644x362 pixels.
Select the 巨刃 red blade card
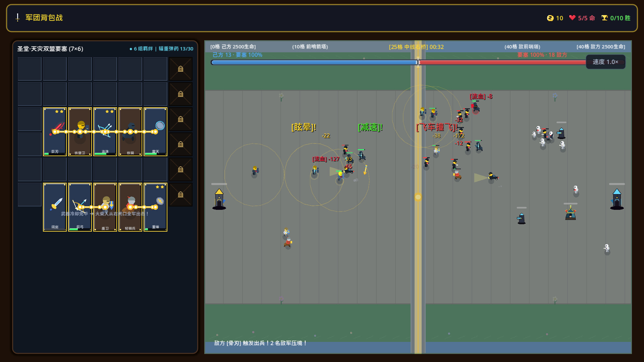55,132
